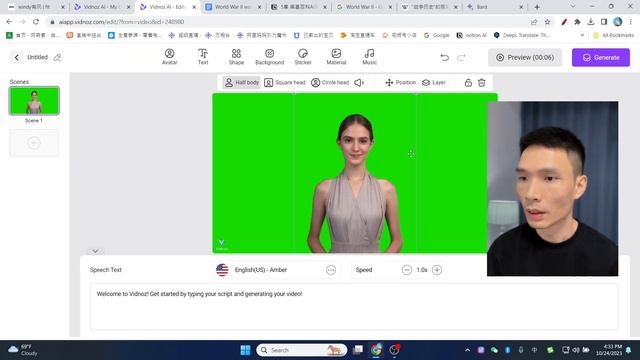Select Half body avatar style

click(242, 82)
